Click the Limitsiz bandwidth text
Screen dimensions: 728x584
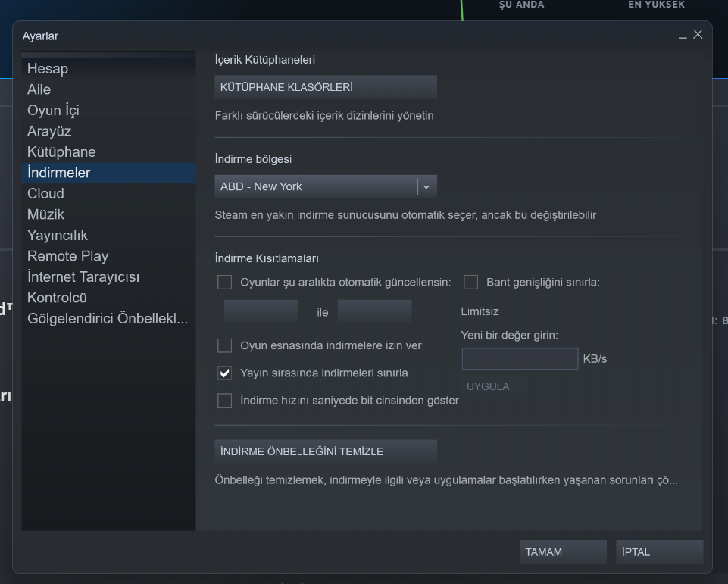[x=480, y=311]
